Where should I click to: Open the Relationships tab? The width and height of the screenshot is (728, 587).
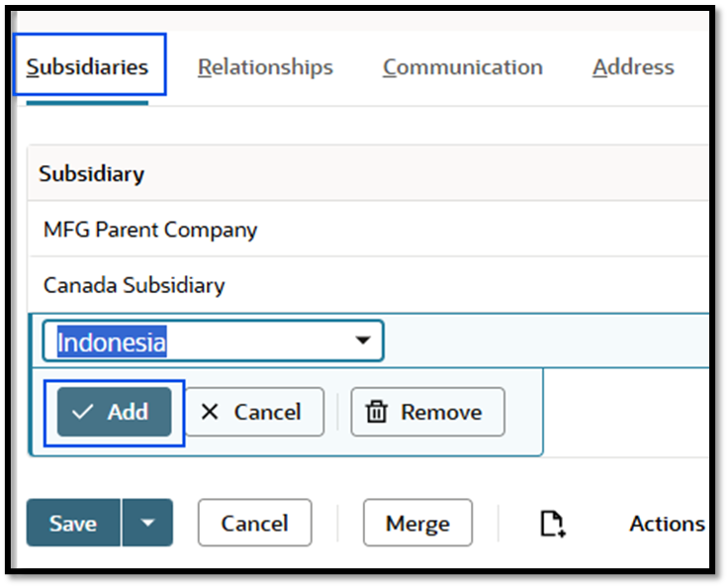click(x=265, y=67)
